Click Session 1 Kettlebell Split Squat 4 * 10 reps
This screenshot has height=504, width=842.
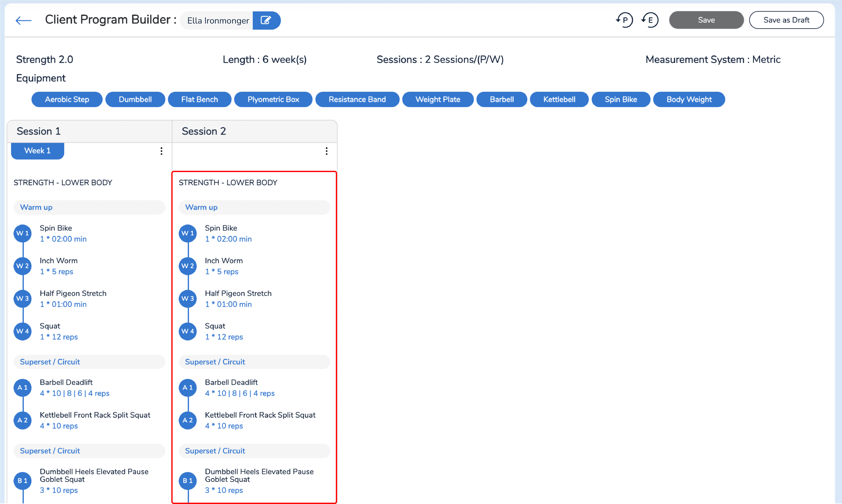(59, 426)
